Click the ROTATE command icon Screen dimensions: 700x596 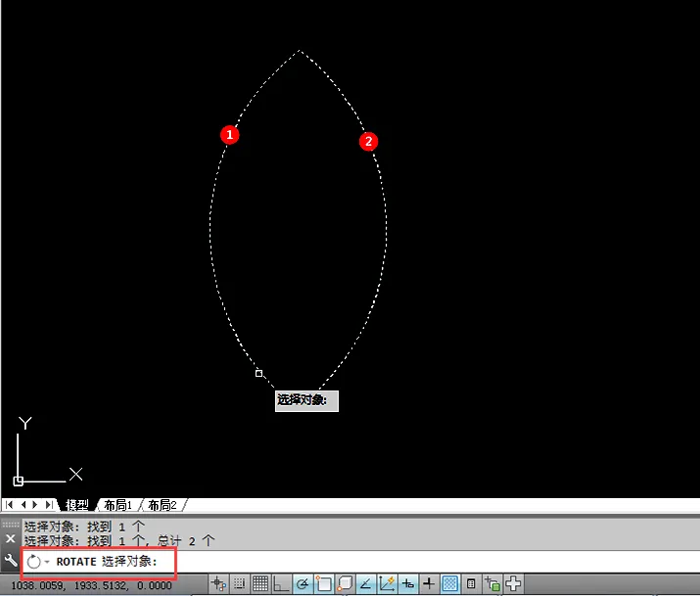(x=34, y=562)
